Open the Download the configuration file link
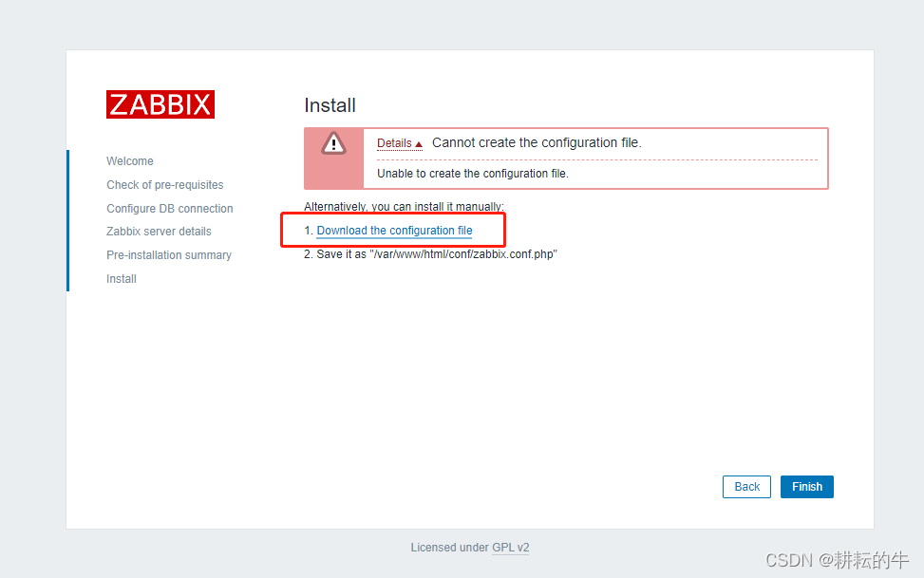 tap(394, 231)
